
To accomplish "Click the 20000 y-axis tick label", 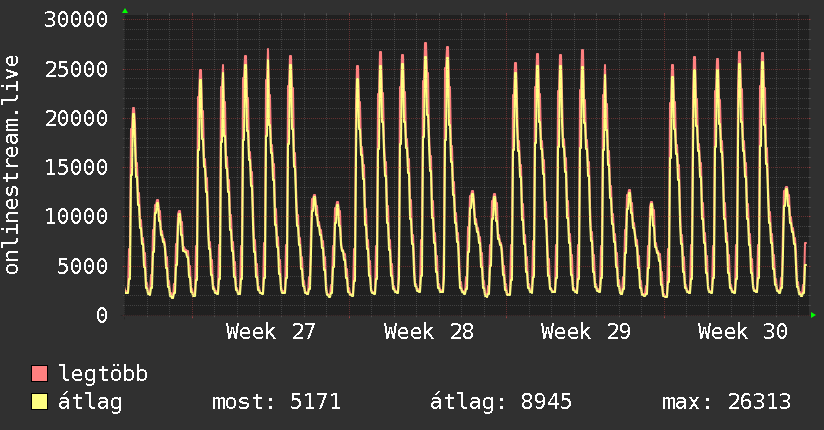I will click(x=76, y=118).
